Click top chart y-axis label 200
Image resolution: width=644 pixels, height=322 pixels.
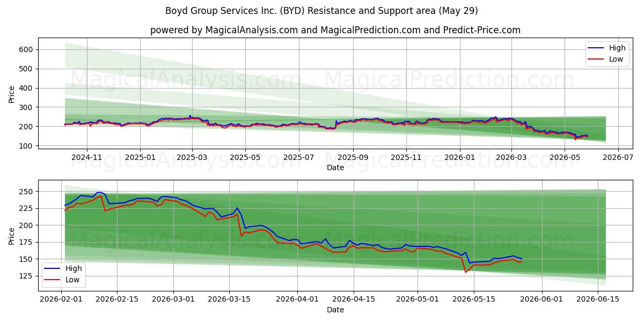(27, 127)
